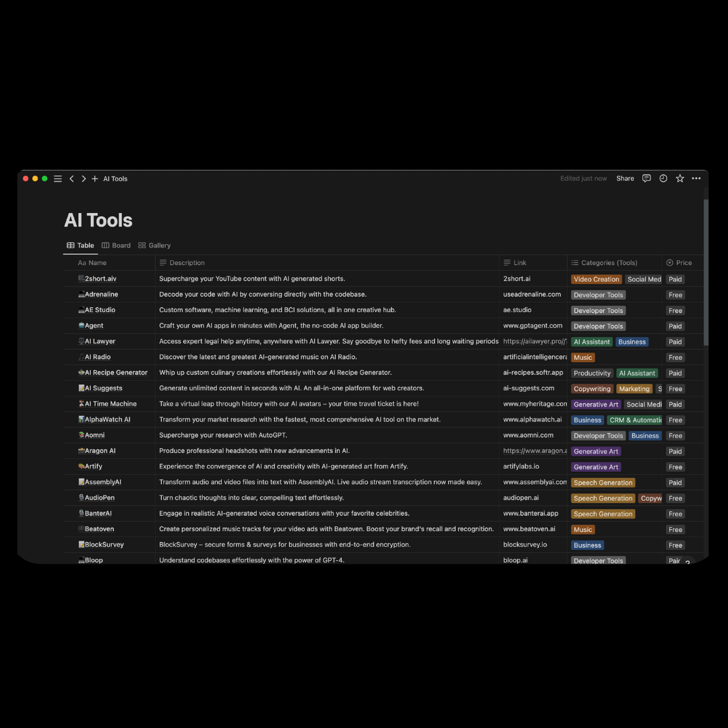Click the Copywriting tag in AI Suggests row
The image size is (728, 728).
pyautogui.click(x=592, y=389)
